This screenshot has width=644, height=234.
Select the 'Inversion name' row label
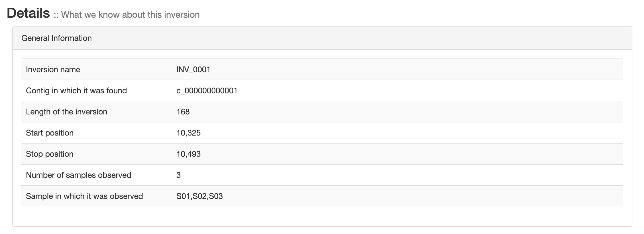[53, 70]
